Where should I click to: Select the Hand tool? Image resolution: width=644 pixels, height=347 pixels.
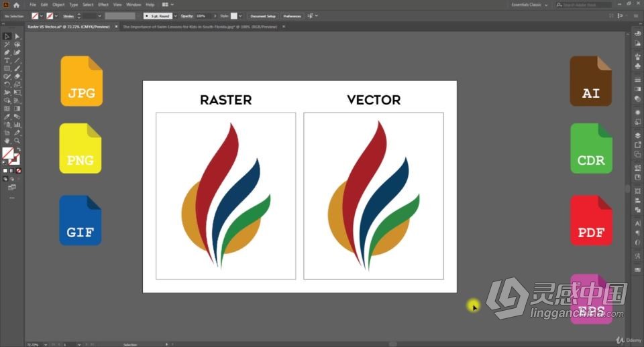pos(7,141)
